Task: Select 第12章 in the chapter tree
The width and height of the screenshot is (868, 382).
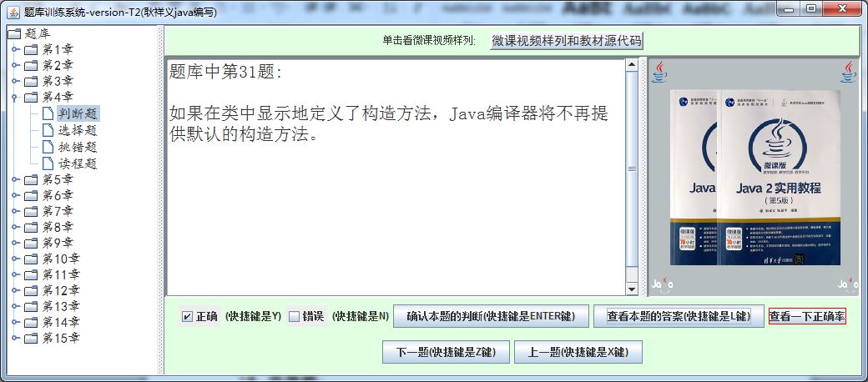Action: click(x=61, y=290)
